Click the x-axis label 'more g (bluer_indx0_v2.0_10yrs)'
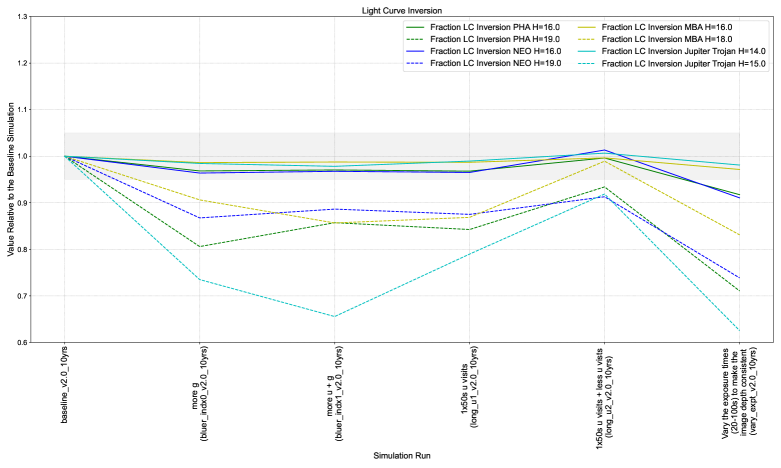Viewport: 781px width, 468px height. pos(199,394)
